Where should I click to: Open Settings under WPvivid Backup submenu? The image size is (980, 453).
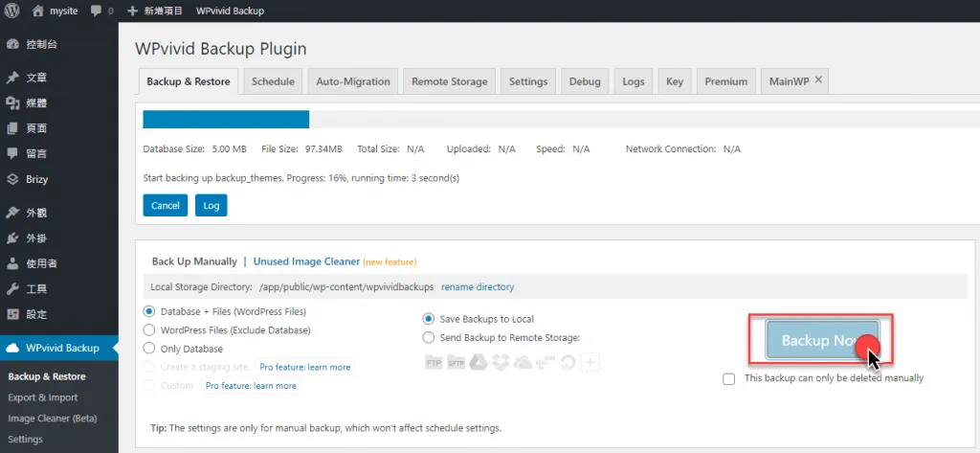(26, 440)
